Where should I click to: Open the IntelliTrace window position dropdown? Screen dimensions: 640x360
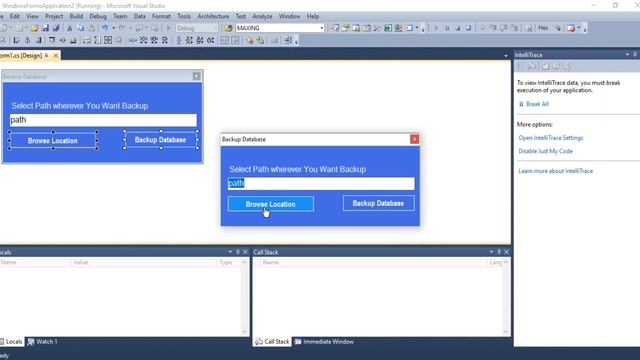[627, 55]
